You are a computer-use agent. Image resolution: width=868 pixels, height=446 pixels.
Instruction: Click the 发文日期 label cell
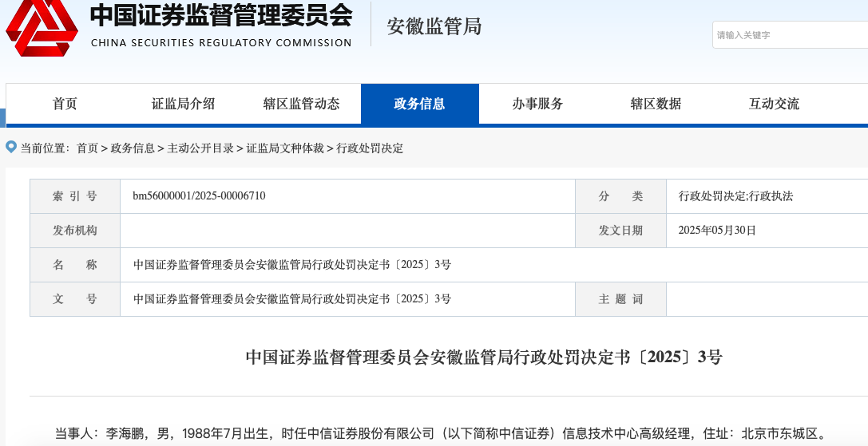[x=620, y=231]
